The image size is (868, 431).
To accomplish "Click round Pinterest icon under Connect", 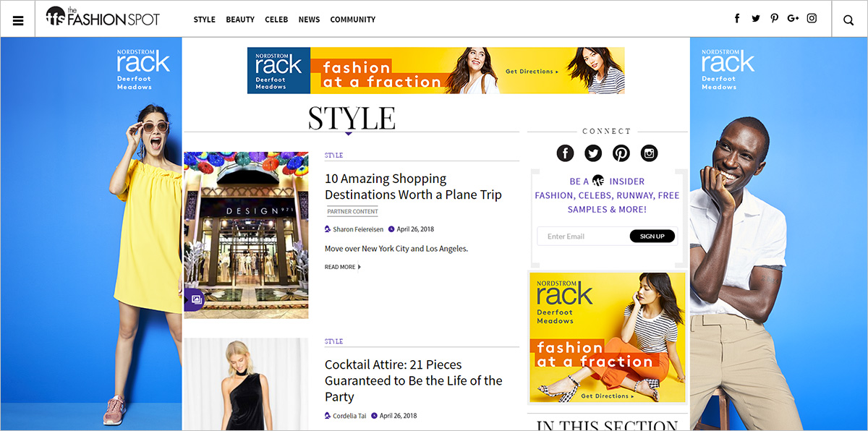I will click(621, 153).
